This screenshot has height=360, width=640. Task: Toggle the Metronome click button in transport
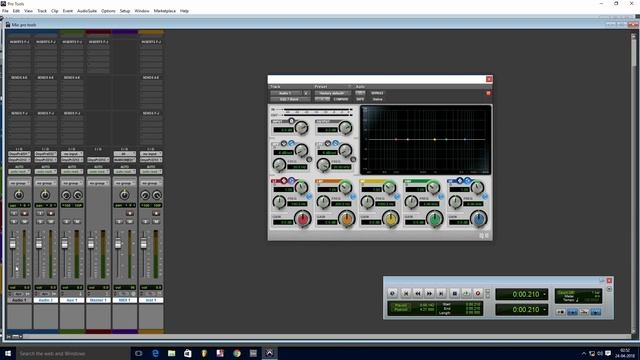572,312
